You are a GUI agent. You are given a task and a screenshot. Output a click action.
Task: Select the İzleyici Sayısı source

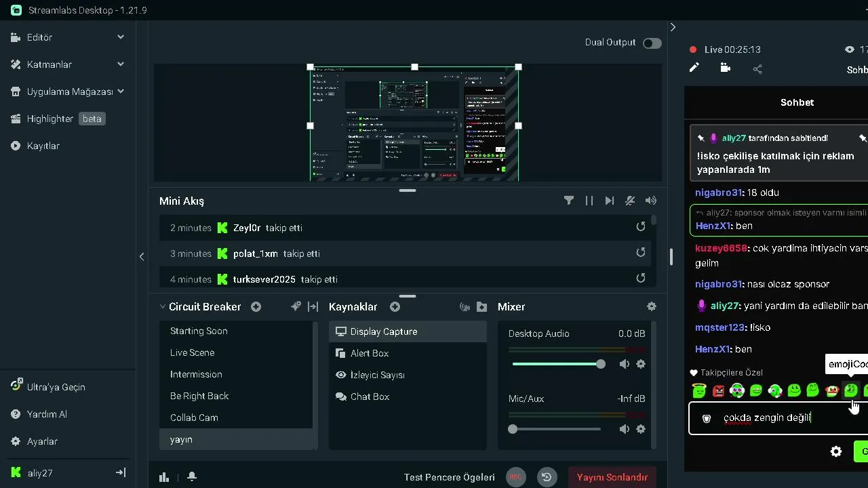[408, 375]
